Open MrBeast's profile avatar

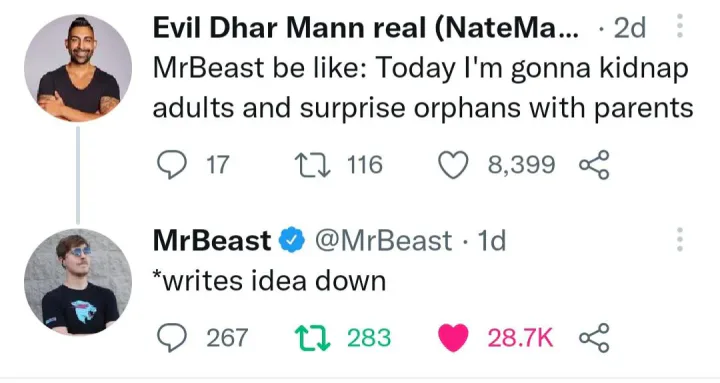(x=78, y=281)
